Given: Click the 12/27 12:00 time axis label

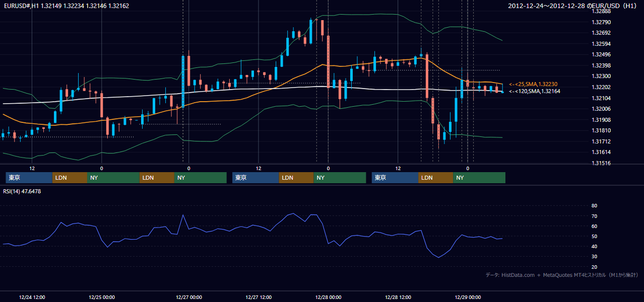Looking at the screenshot, I should (x=258, y=297).
